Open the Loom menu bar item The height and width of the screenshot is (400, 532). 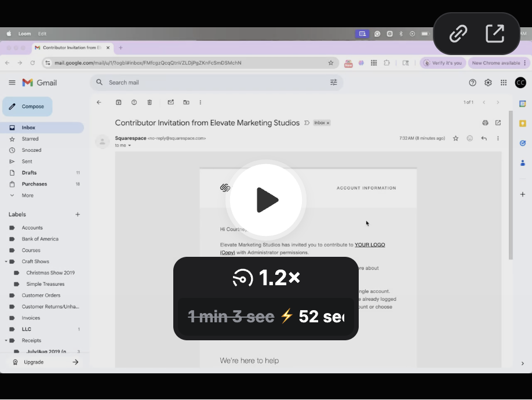[x=24, y=34]
